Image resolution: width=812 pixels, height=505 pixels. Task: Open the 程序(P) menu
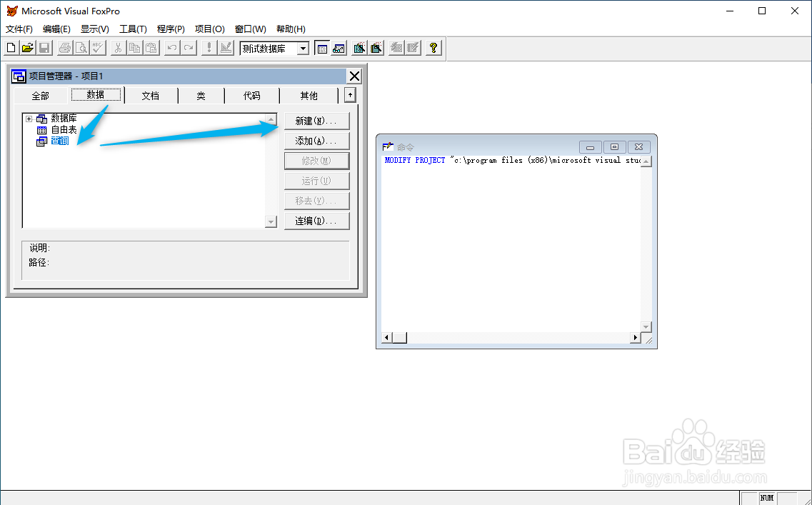(x=171, y=29)
